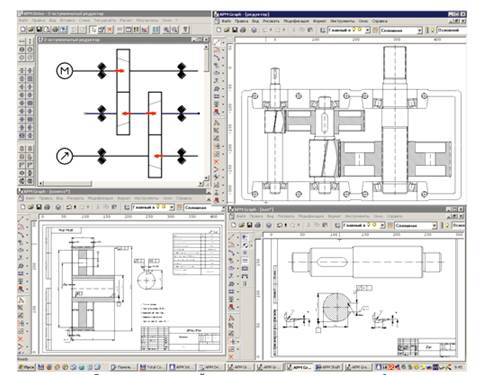
Task: Open the Справка menu in reducer assembly window
Action: [379, 21]
